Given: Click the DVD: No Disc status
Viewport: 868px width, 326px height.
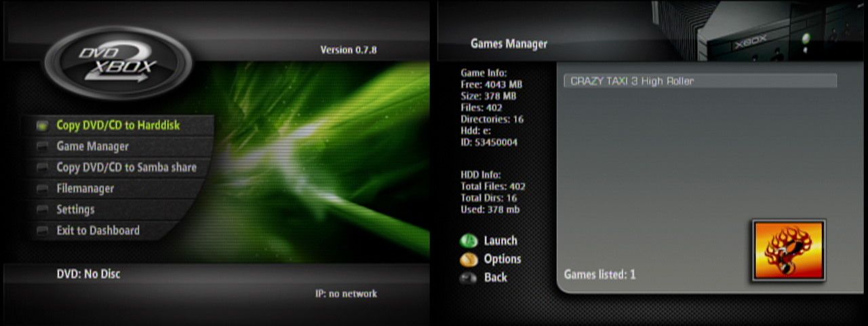Looking at the screenshot, I should (x=88, y=274).
